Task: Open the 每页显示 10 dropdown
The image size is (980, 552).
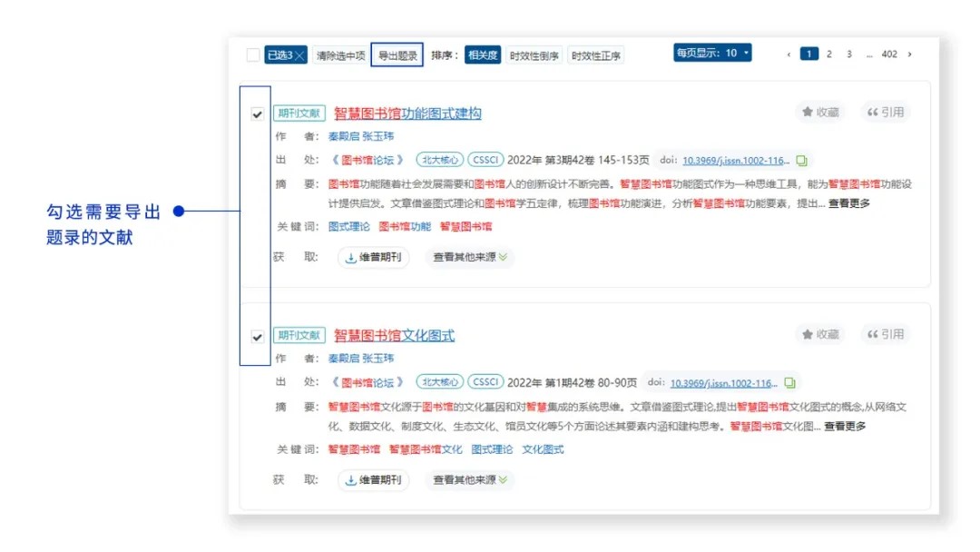Action: pyautogui.click(x=712, y=54)
